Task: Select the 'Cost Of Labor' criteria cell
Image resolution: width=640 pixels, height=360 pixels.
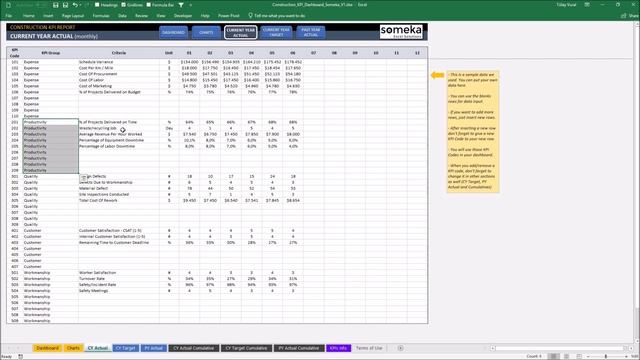Action: coord(119,80)
